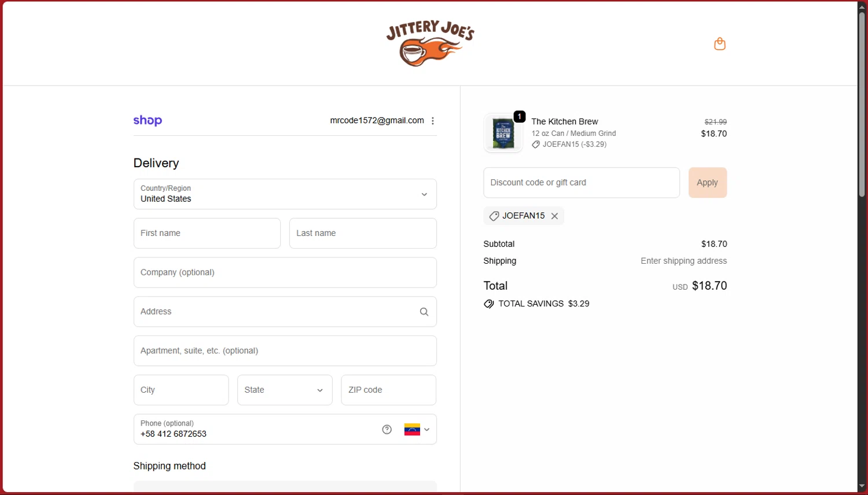The width and height of the screenshot is (868, 495).
Task: Open the Country/Region dropdown
Action: [285, 194]
